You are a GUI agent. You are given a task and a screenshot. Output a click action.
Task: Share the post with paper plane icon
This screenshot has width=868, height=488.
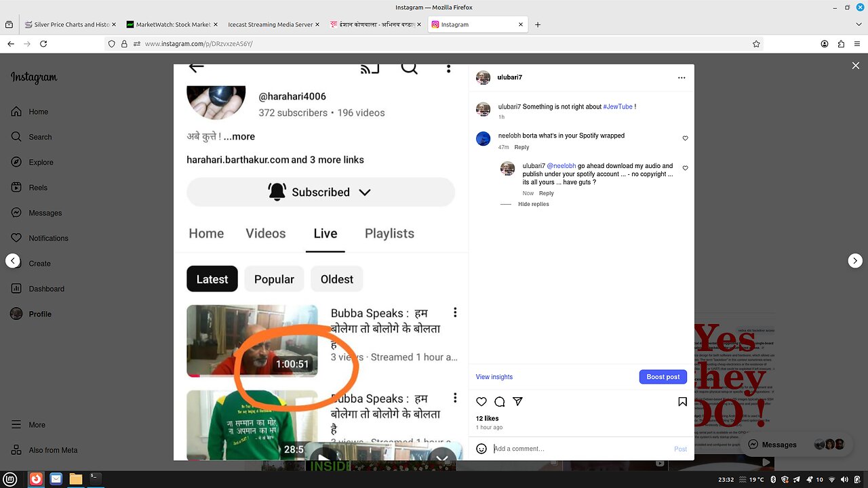click(517, 402)
